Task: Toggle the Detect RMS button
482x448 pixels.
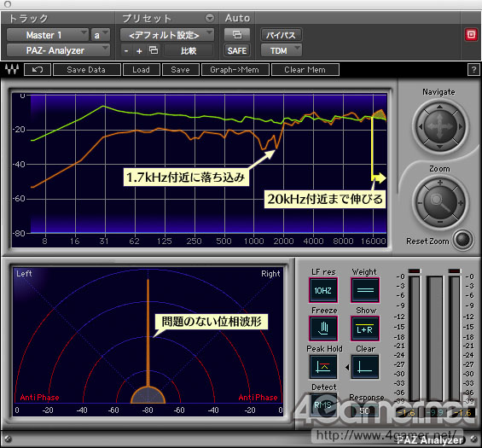Action: pos(323,405)
